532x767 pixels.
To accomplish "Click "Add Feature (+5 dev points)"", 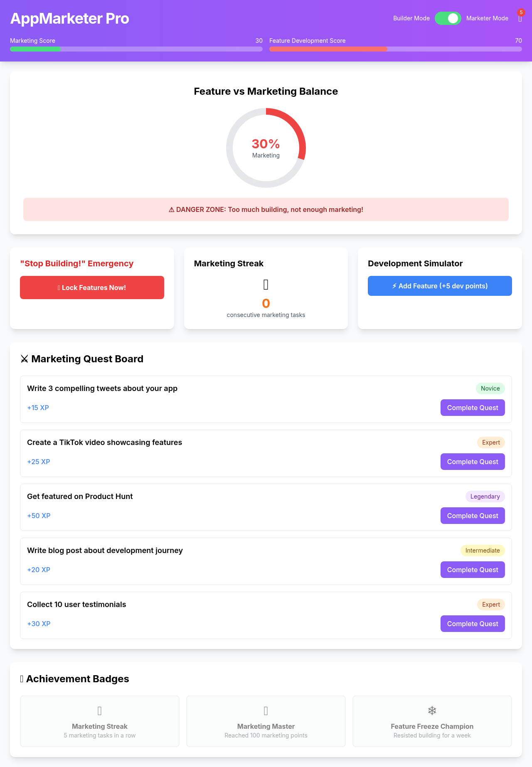I will coord(440,286).
